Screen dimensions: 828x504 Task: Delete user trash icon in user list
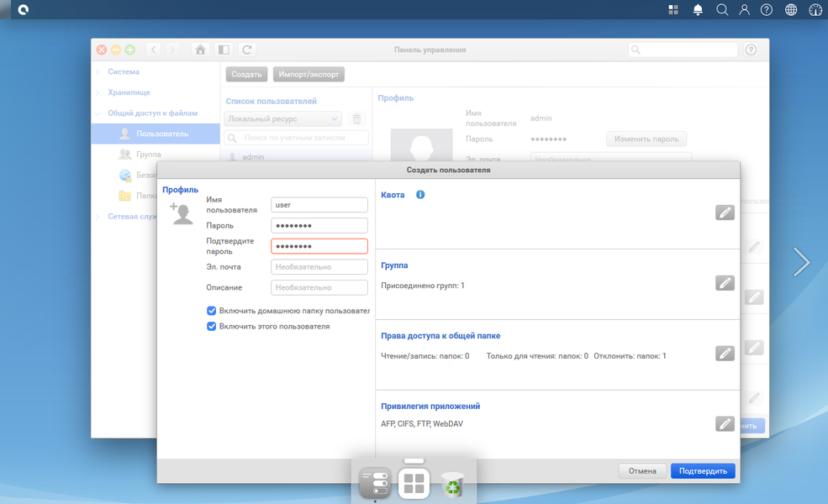click(357, 118)
